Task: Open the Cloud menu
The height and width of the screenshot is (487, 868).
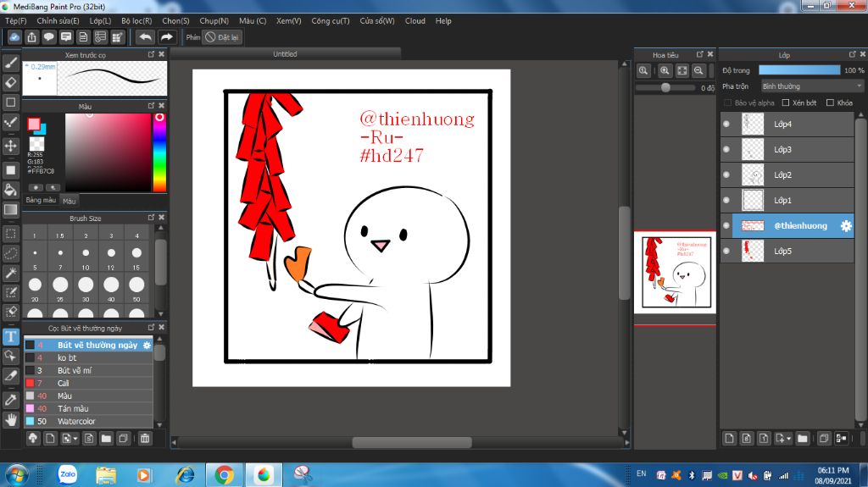Action: click(x=415, y=21)
